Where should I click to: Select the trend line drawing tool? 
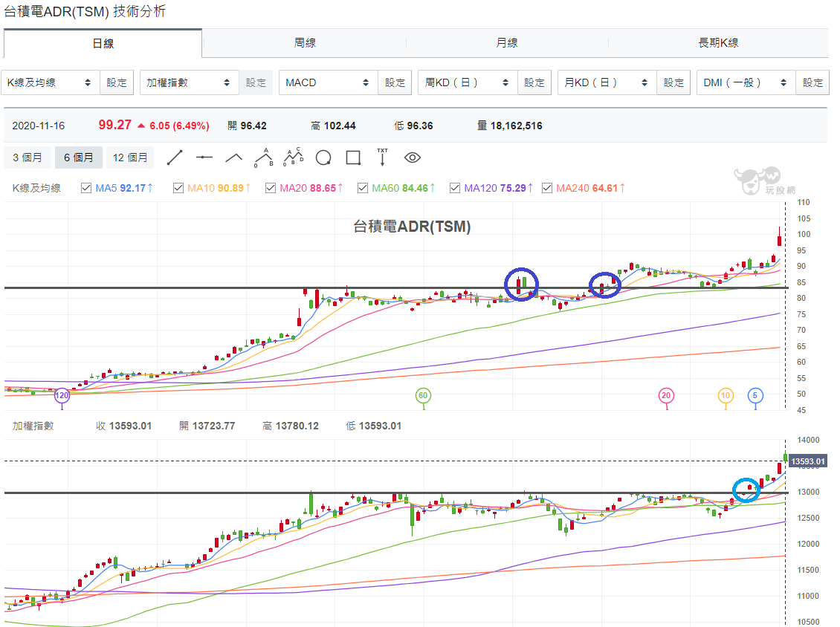175,158
